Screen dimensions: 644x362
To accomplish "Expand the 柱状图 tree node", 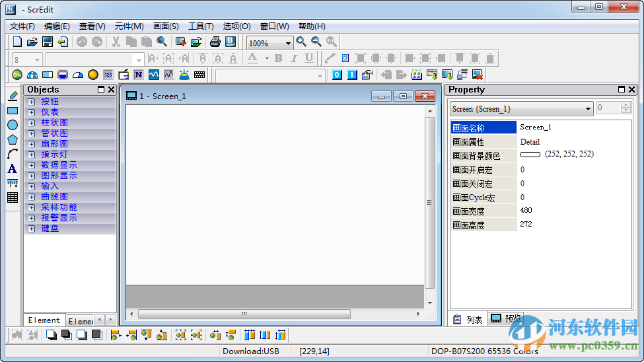I will 32,123.
